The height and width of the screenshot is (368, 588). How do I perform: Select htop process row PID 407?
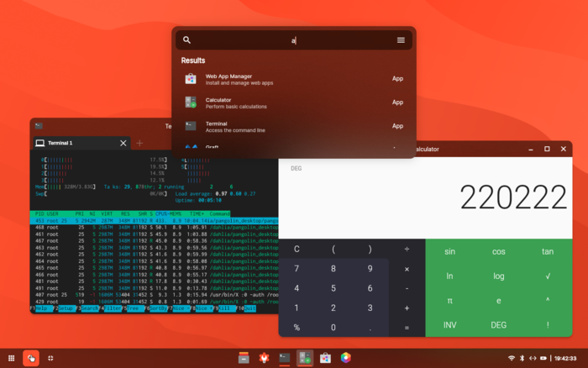(154, 295)
